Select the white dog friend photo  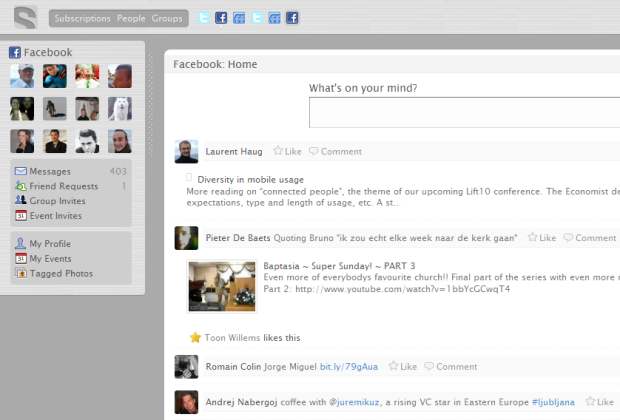[x=120, y=108]
